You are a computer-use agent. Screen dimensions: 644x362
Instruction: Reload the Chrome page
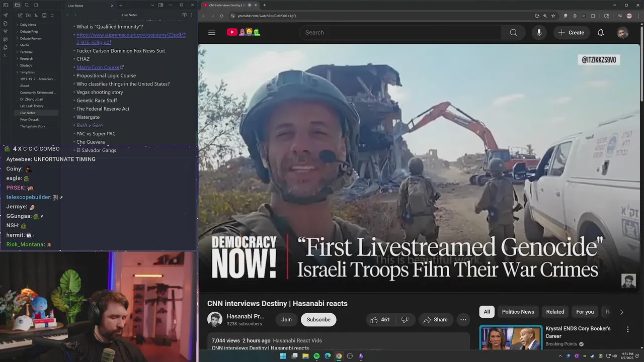click(222, 16)
